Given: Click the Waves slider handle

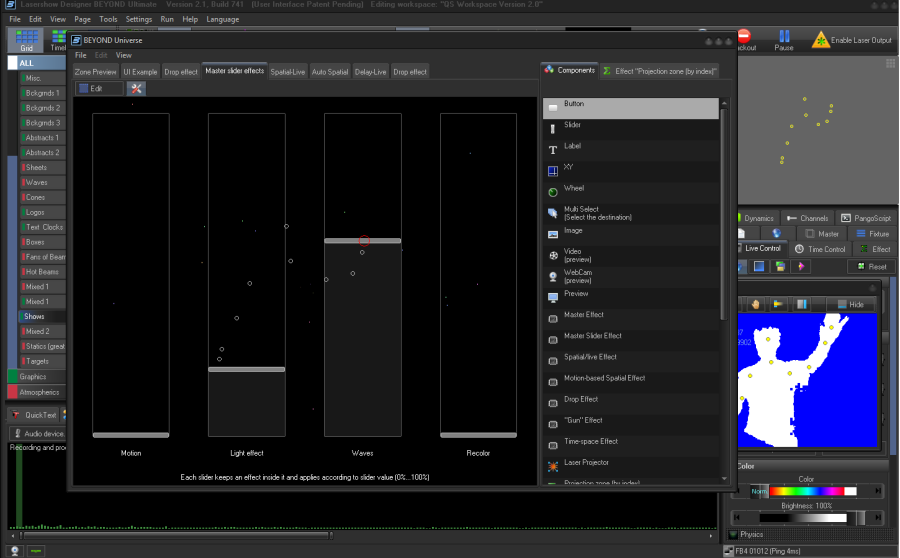Looking at the screenshot, I should [x=362, y=241].
